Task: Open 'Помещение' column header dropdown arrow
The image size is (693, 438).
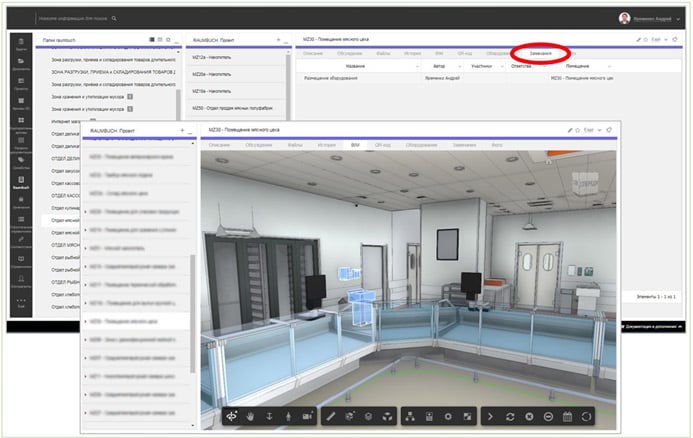Action: pyautogui.click(x=609, y=66)
